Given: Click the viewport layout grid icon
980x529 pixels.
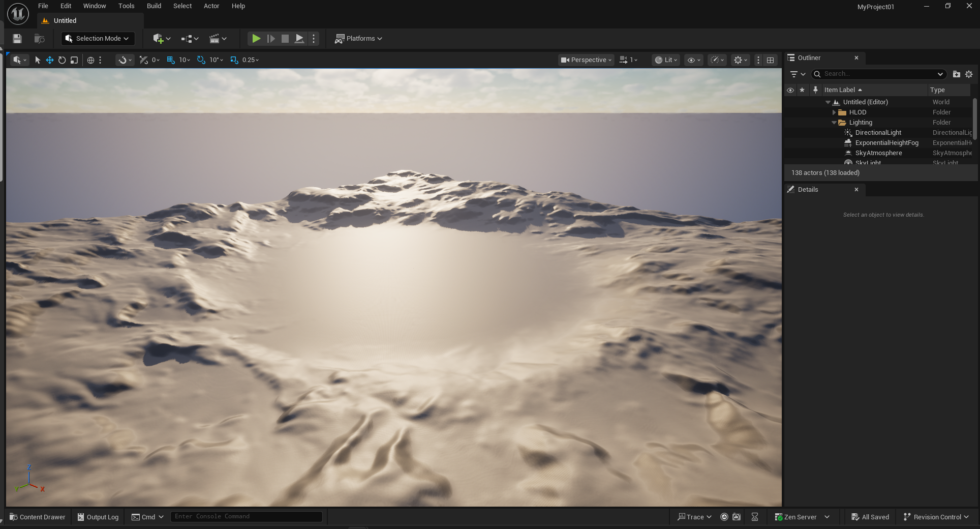Looking at the screenshot, I should click(x=771, y=60).
